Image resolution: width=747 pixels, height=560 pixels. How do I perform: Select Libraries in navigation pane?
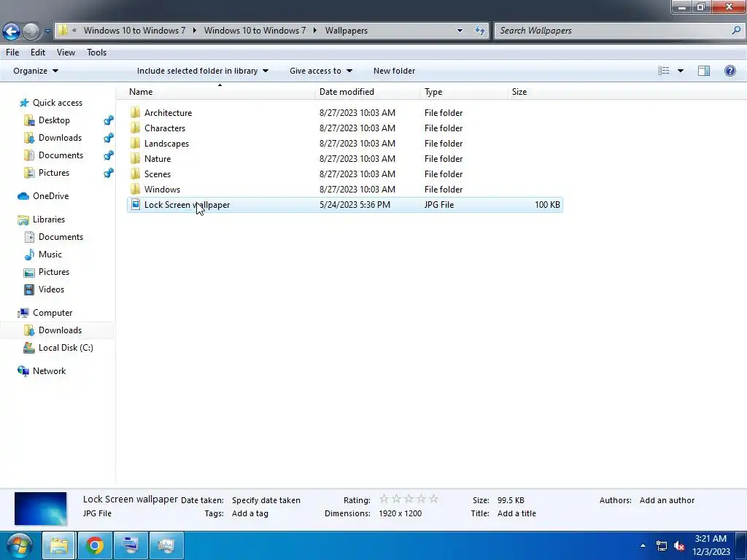(x=42, y=219)
